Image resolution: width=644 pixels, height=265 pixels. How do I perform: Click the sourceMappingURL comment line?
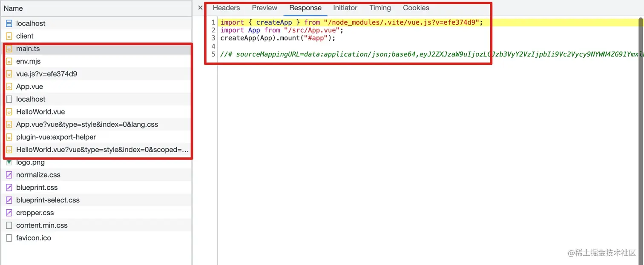pyautogui.click(x=432, y=54)
